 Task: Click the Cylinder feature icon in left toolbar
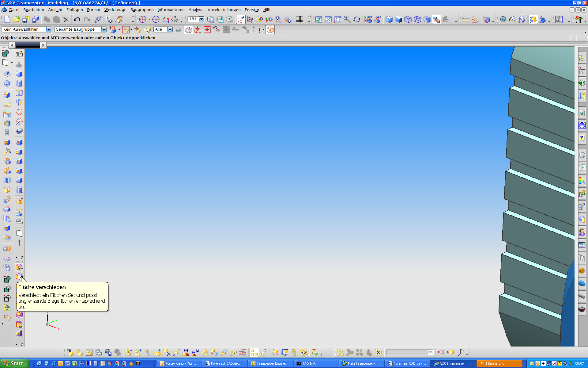click(19, 83)
